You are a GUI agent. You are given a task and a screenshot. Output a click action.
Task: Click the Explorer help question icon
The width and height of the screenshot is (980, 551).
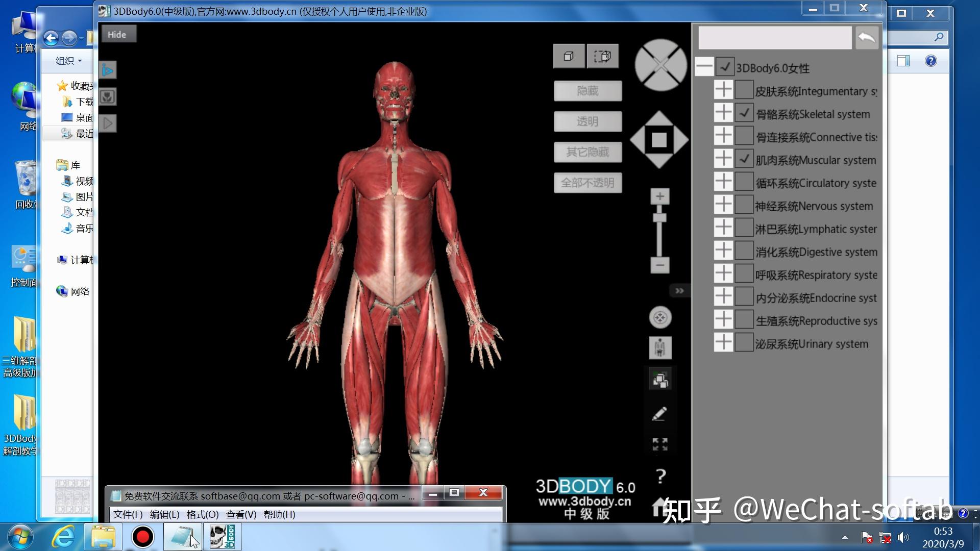tap(931, 61)
